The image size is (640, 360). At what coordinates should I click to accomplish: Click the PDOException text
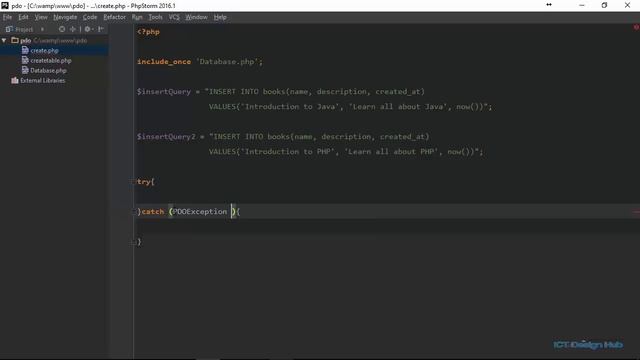coord(200,211)
